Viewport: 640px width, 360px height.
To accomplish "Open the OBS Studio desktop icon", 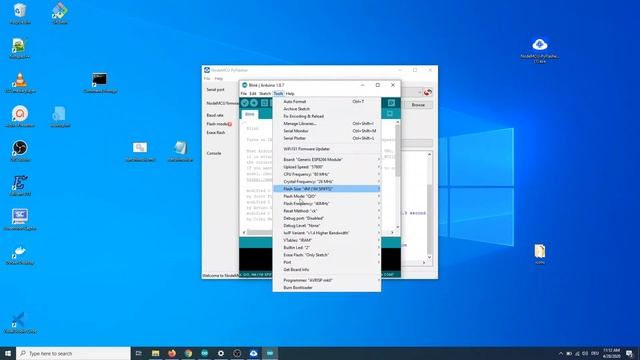I will coord(20,151).
